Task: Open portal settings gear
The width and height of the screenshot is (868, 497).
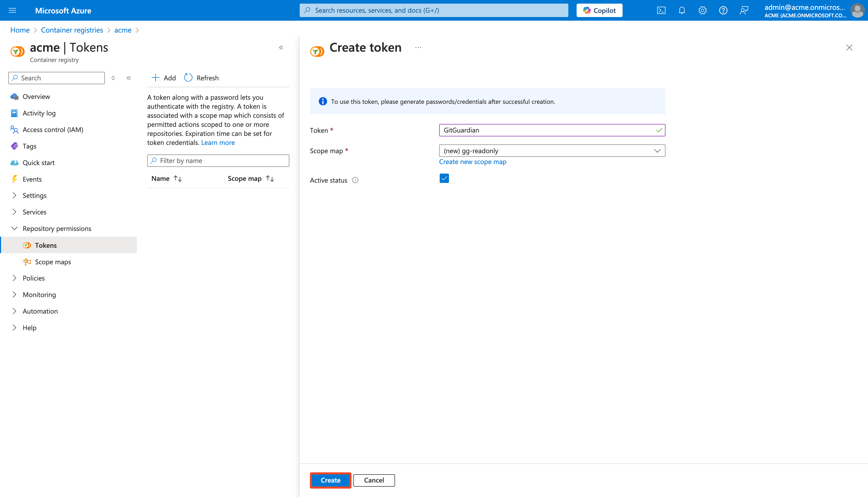Action: click(702, 10)
